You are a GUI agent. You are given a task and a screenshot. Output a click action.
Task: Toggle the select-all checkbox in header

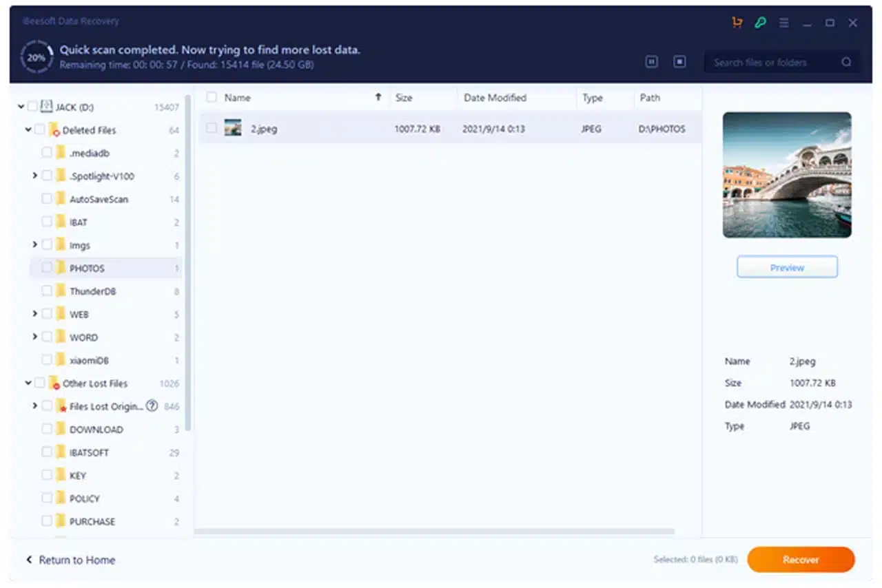coord(212,98)
